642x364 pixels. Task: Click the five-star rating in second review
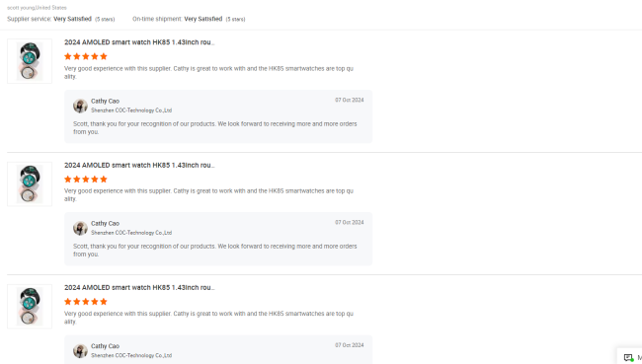coord(86,180)
